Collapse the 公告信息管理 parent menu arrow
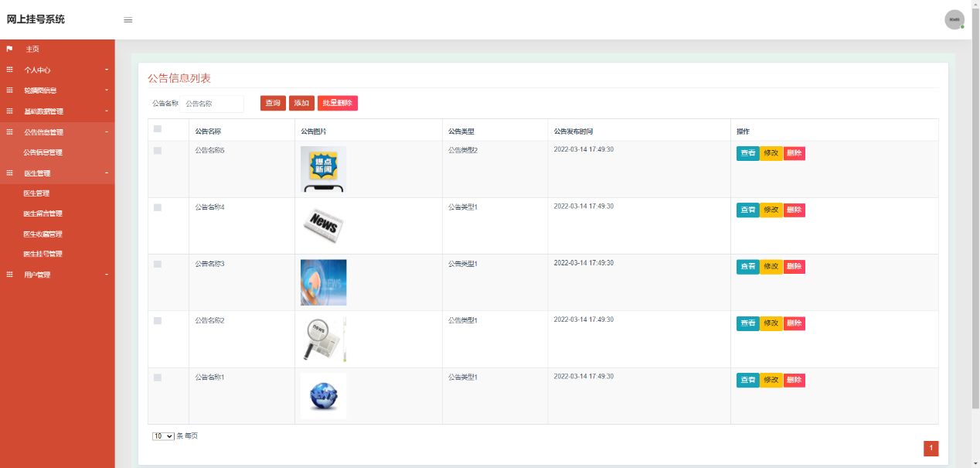Screen dimensions: 980x468 (107, 132)
